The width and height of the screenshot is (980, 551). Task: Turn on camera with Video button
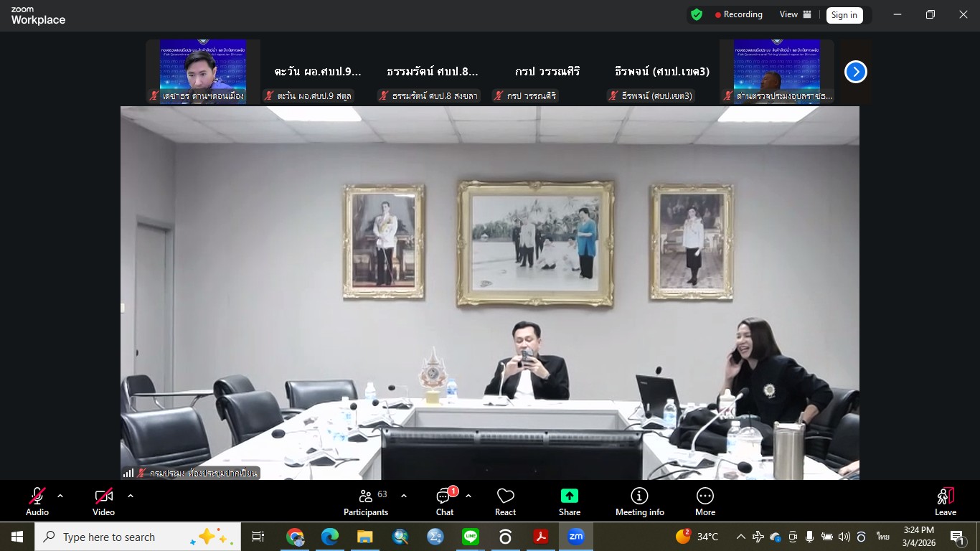click(x=103, y=501)
